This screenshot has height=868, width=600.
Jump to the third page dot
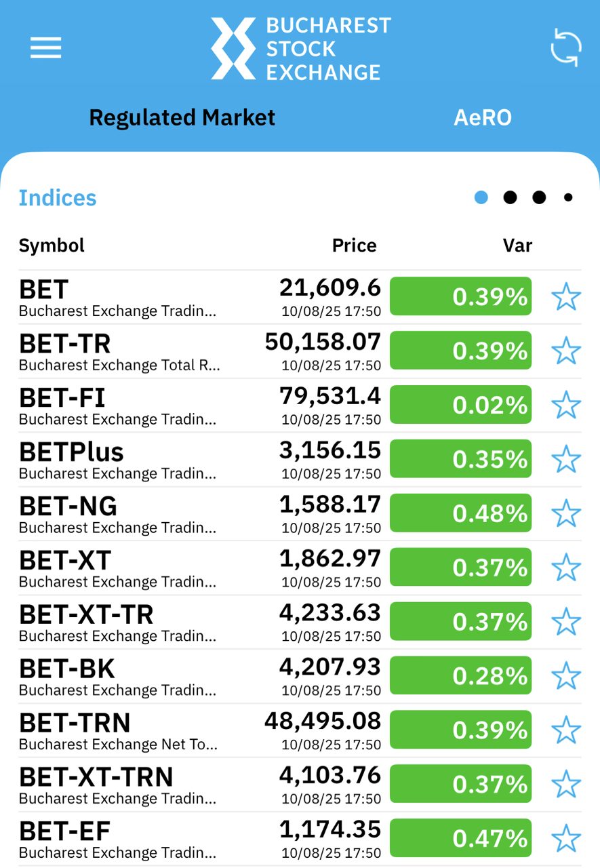[x=539, y=197]
